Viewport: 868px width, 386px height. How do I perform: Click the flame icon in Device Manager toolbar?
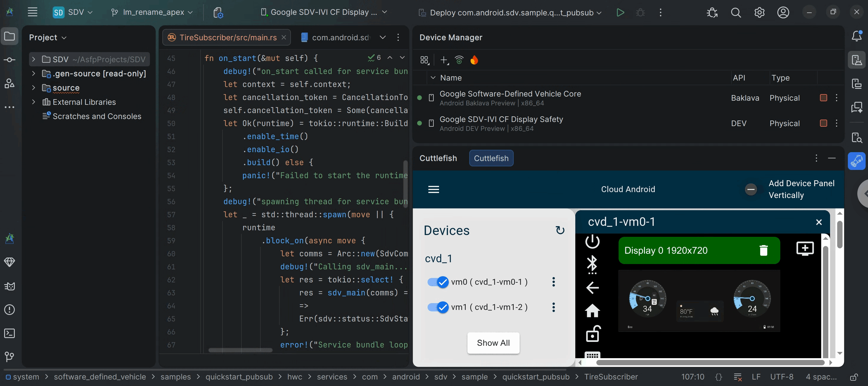pyautogui.click(x=474, y=60)
